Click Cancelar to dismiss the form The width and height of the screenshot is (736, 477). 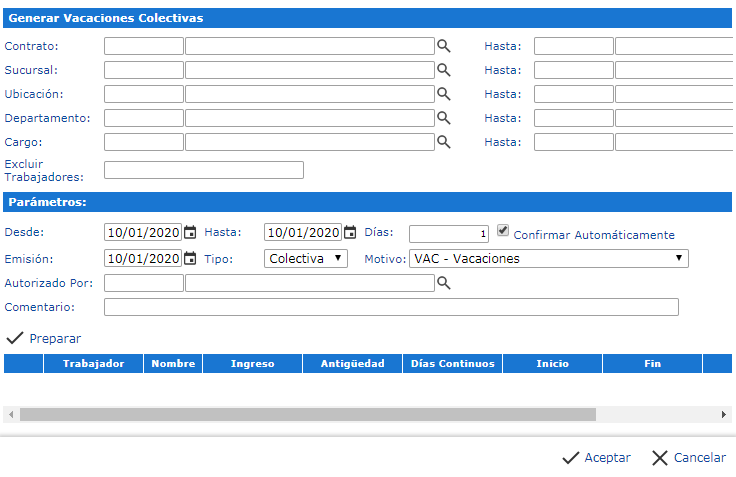tap(688, 458)
